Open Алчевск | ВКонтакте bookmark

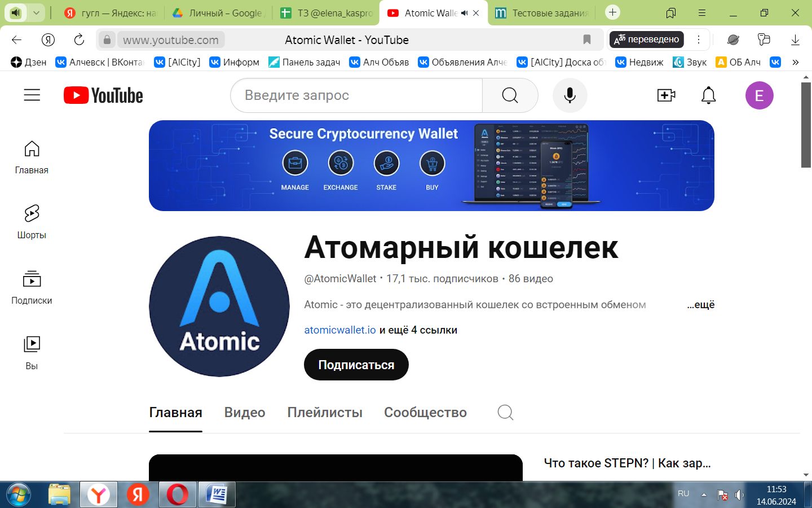(99, 62)
